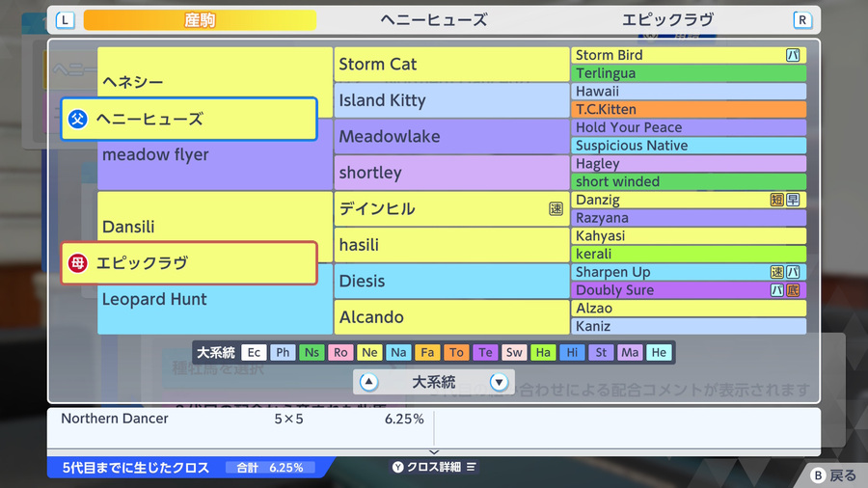Click the パ icon on Sharpen Up

pyautogui.click(x=793, y=272)
